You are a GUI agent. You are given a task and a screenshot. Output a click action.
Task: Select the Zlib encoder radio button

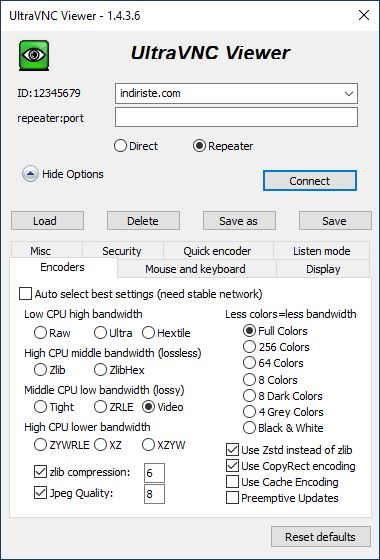[x=40, y=370]
